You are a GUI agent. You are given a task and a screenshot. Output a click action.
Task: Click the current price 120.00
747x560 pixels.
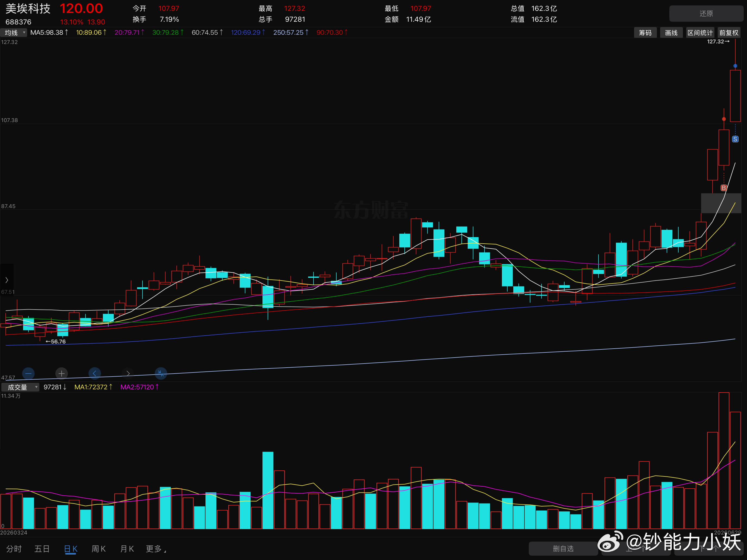81,8
